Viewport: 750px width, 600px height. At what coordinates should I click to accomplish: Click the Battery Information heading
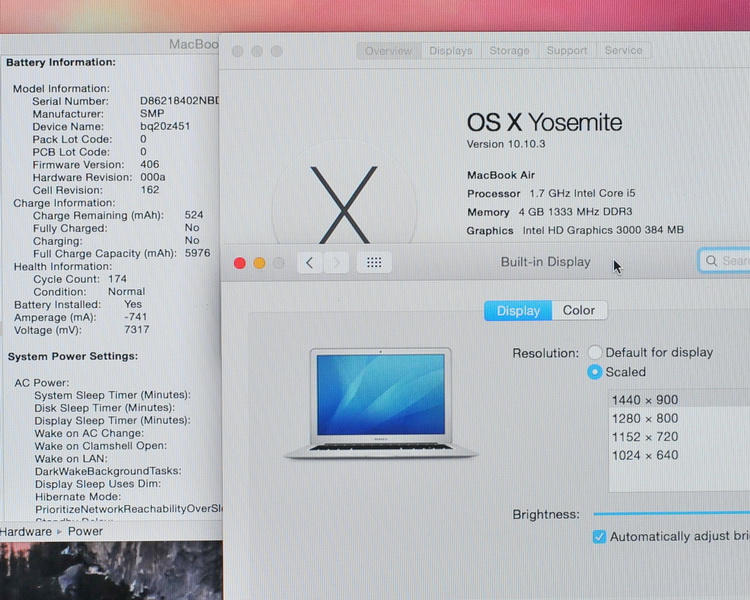pos(61,62)
